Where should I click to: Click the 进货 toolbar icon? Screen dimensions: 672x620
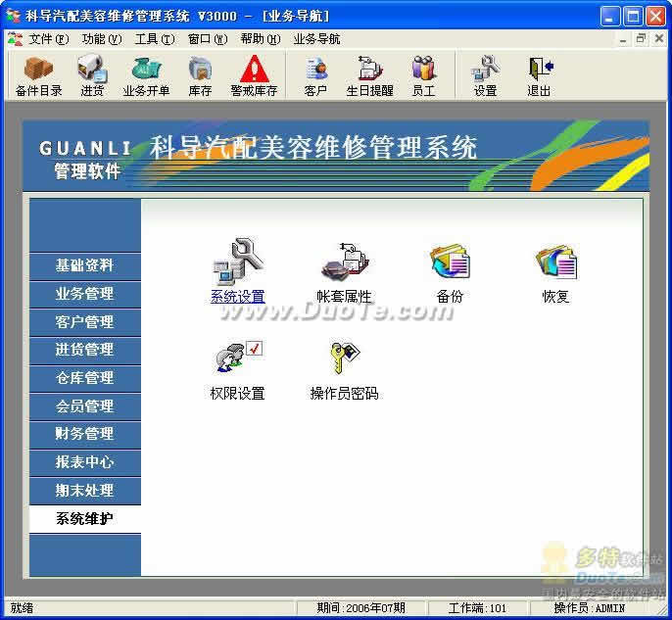point(92,75)
